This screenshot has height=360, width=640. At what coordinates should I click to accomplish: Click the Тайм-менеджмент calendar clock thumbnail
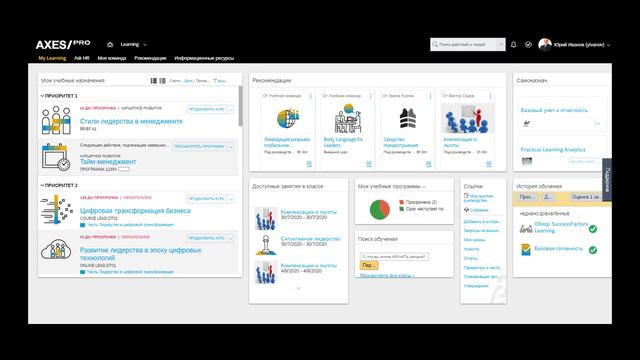(x=56, y=157)
